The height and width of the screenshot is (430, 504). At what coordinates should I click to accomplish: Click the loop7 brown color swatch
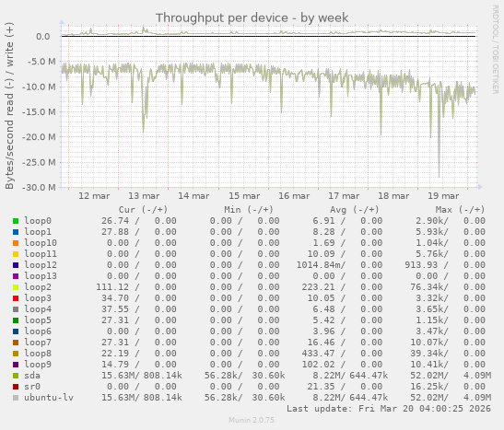(16, 343)
